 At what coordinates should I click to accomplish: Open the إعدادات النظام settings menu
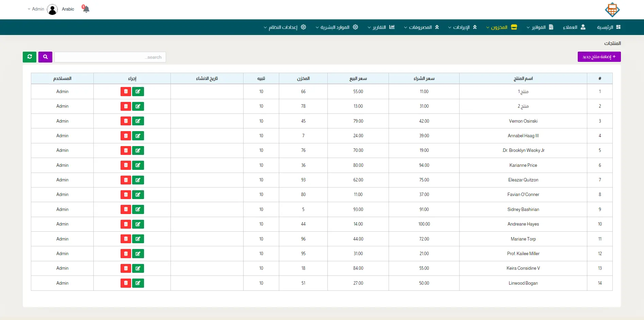285,27
